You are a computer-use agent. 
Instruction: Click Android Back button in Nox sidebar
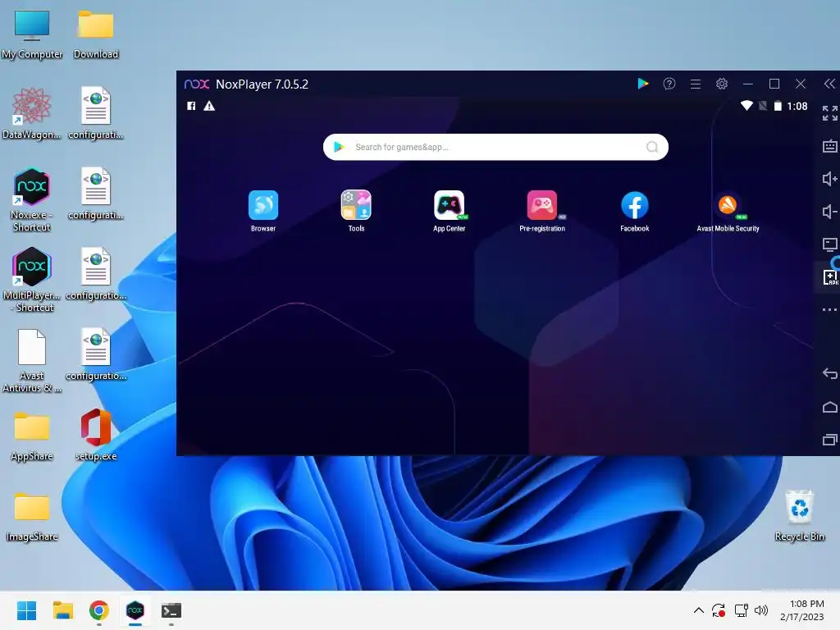829,373
